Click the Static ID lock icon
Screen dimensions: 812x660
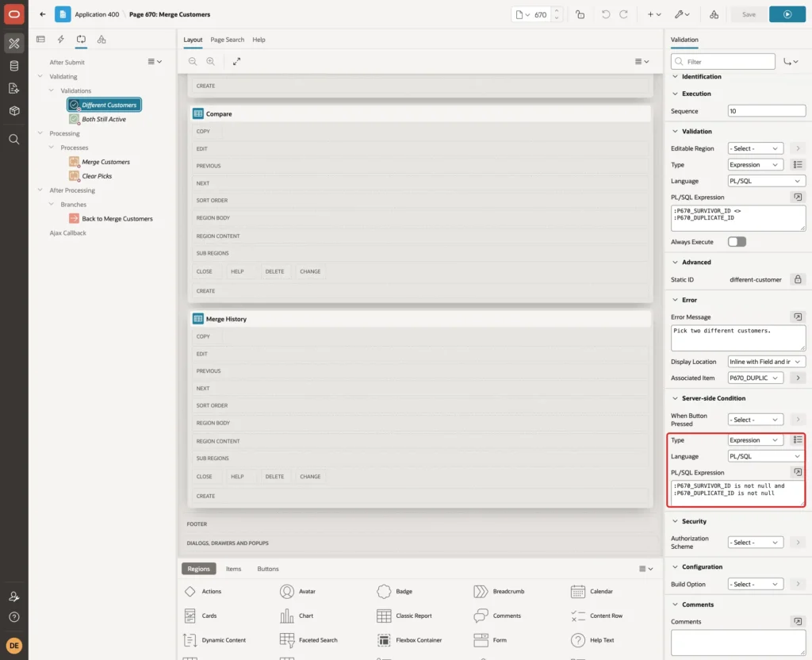click(798, 279)
